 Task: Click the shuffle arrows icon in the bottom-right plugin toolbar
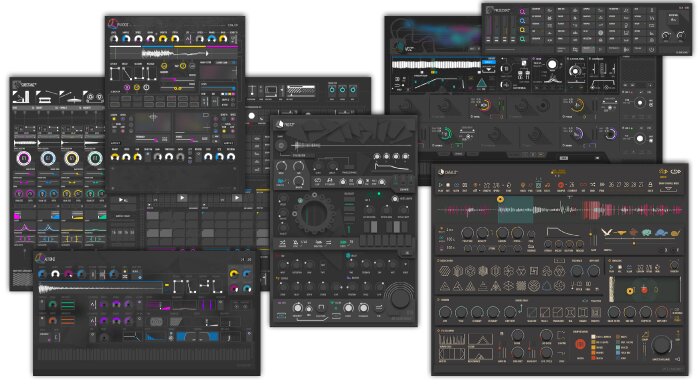pos(592,185)
